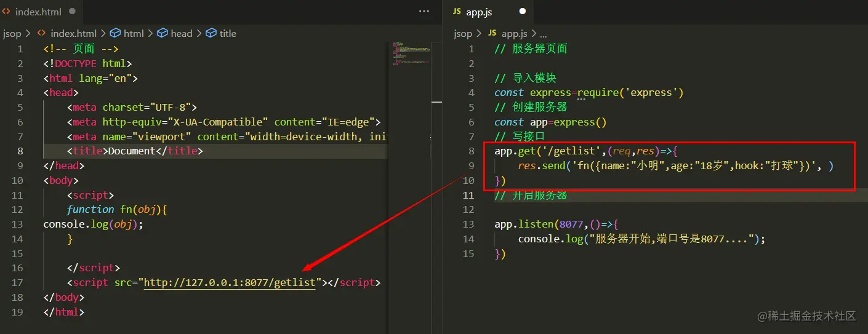Open index.html breadcrumb dropdown
The width and height of the screenshot is (868, 334).
(x=73, y=33)
